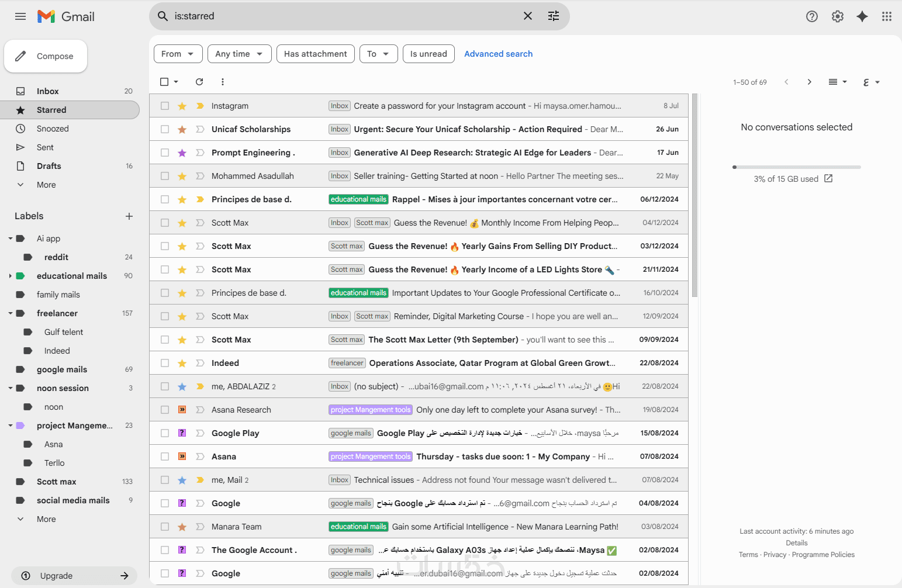This screenshot has width=902, height=588.
Task: Filter by Is unread
Action: point(428,54)
